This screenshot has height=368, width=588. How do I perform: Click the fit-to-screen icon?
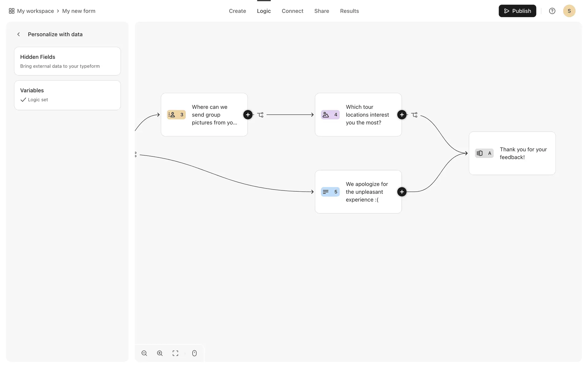pyautogui.click(x=175, y=353)
